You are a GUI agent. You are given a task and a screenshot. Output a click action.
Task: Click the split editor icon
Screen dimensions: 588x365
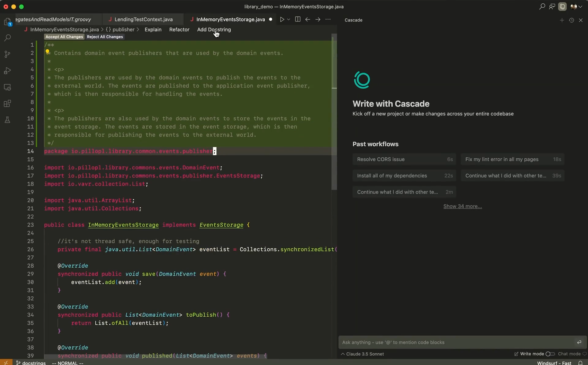click(297, 19)
